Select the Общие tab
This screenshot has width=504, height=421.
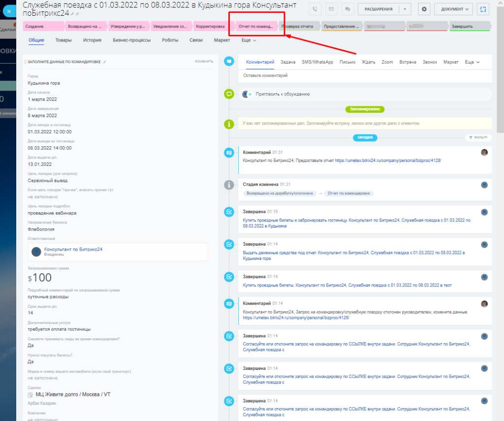tap(36, 40)
